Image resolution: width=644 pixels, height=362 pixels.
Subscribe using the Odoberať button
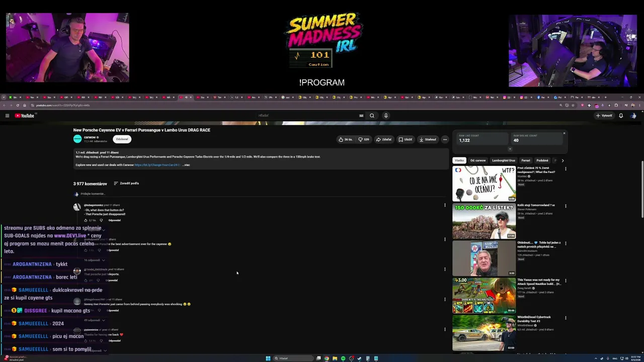pos(122,139)
